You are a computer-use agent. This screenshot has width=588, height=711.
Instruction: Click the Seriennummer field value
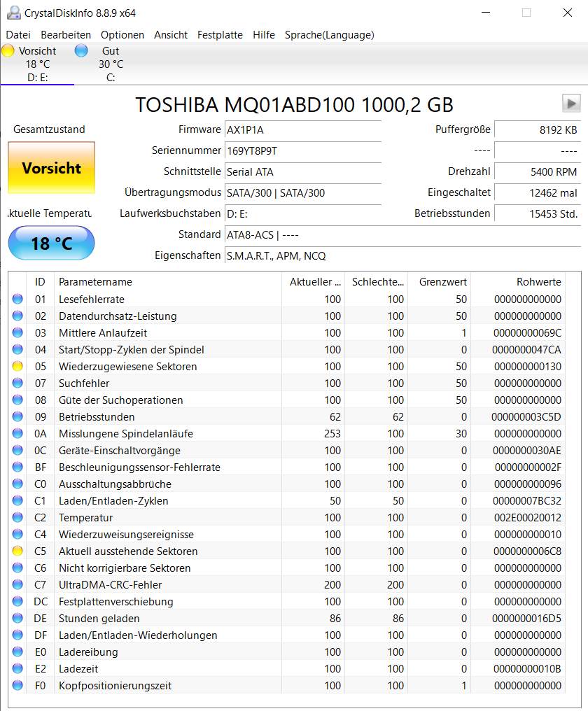pos(303,150)
